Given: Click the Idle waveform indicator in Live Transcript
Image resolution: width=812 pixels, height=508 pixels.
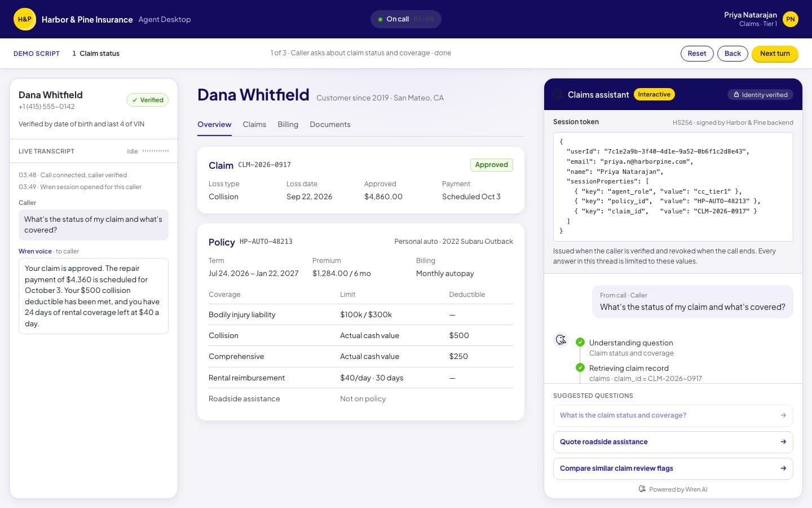Looking at the screenshot, I should [x=156, y=151].
